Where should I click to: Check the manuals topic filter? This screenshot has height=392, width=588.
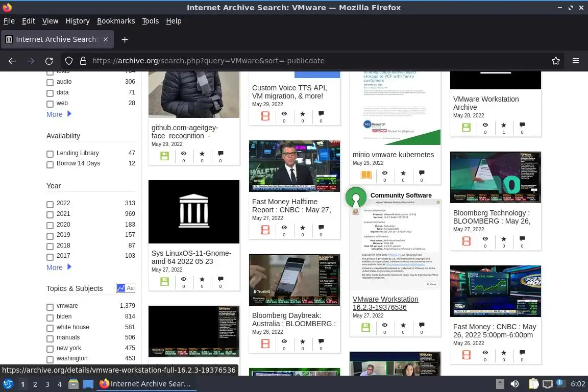click(50, 338)
